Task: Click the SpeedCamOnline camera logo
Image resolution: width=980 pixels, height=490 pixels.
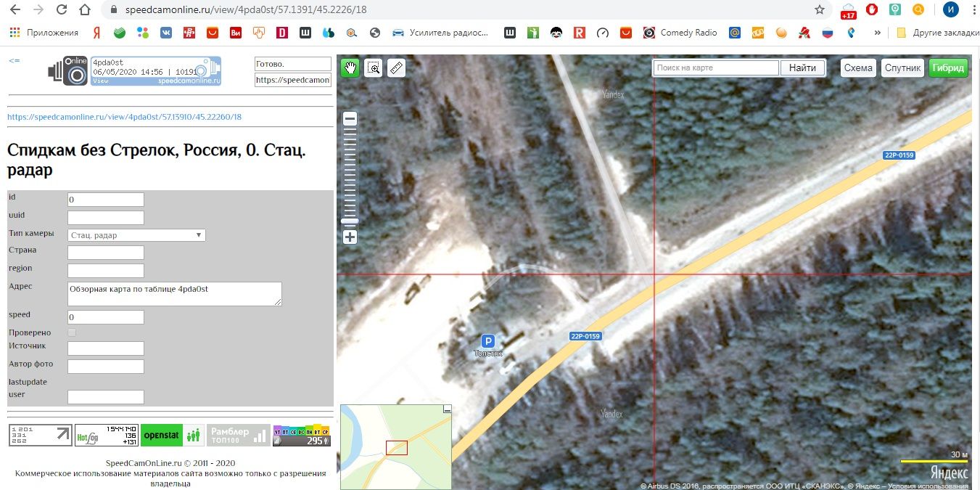Action: tap(67, 71)
